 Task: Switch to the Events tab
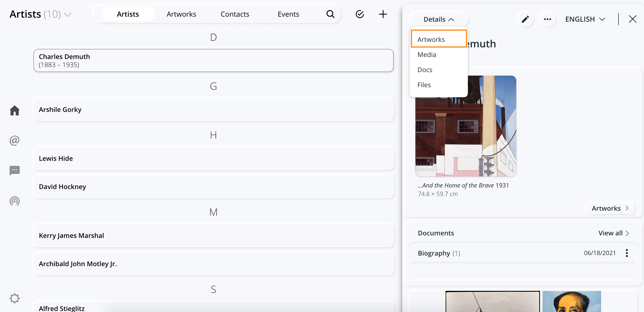(288, 14)
